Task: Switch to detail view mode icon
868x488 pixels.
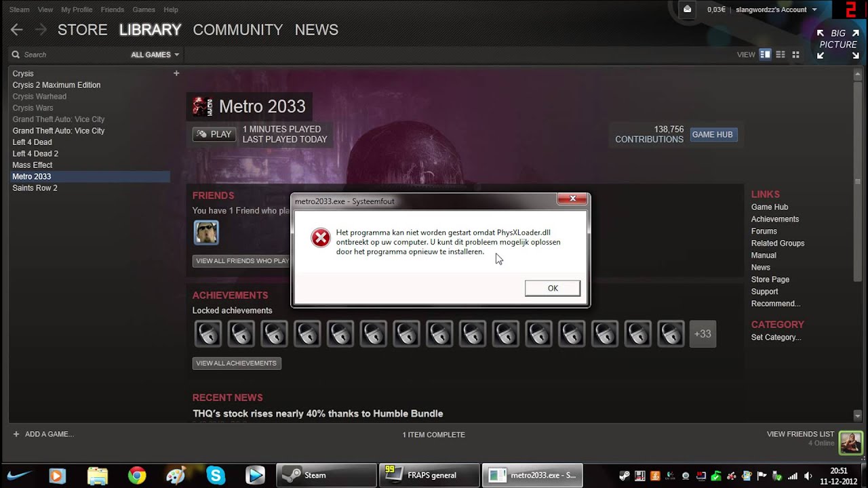Action: [765, 54]
